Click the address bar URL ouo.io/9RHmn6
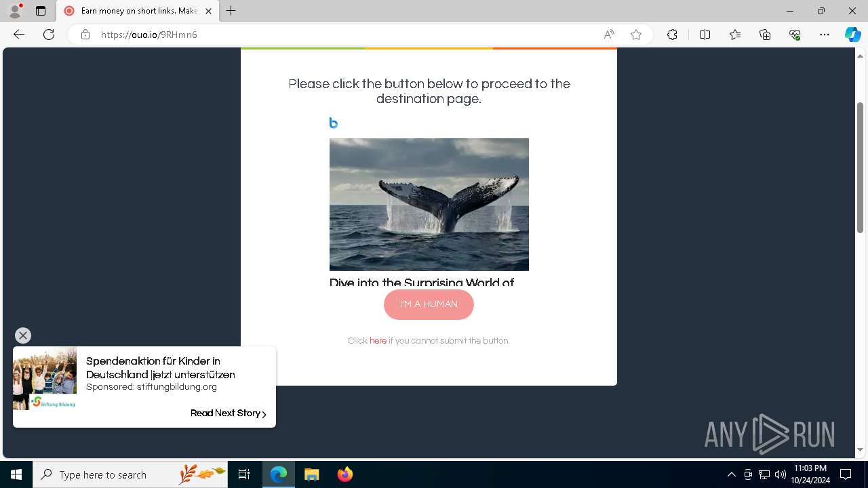Screen dimensions: 868x488 [149, 35]
